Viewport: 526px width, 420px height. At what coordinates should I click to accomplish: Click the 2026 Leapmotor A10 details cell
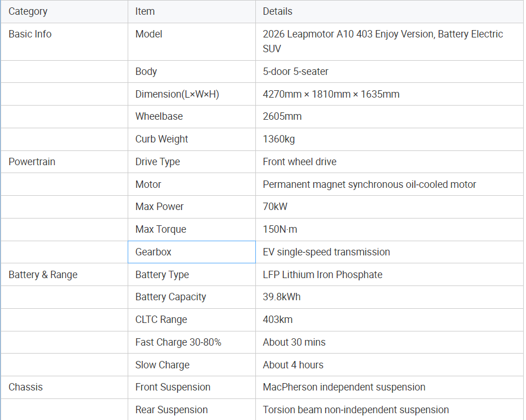coord(389,41)
